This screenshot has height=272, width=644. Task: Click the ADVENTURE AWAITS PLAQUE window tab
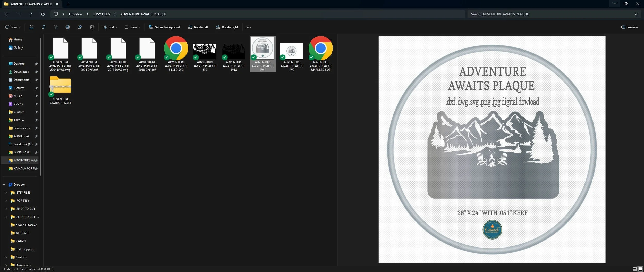point(31,4)
